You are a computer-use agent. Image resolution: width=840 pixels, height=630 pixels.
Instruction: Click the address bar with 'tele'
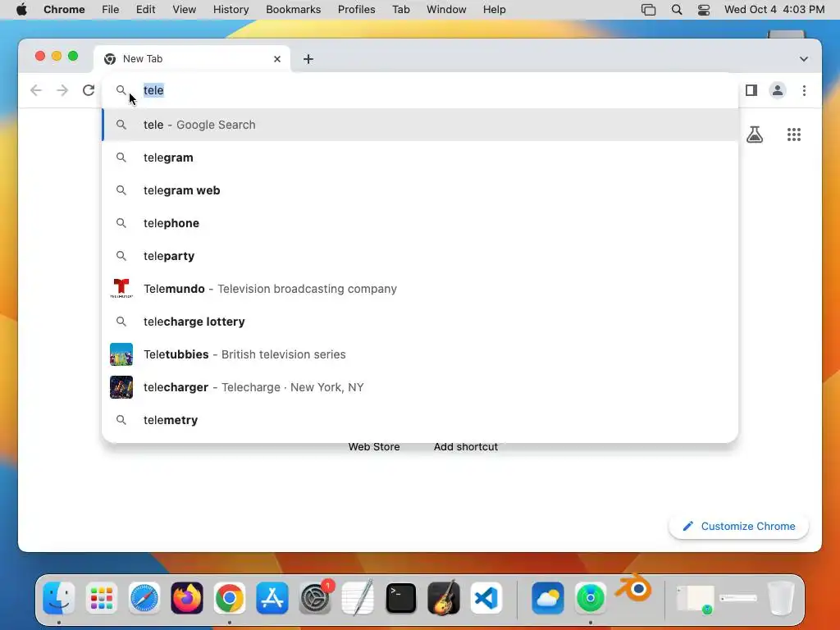(x=420, y=90)
